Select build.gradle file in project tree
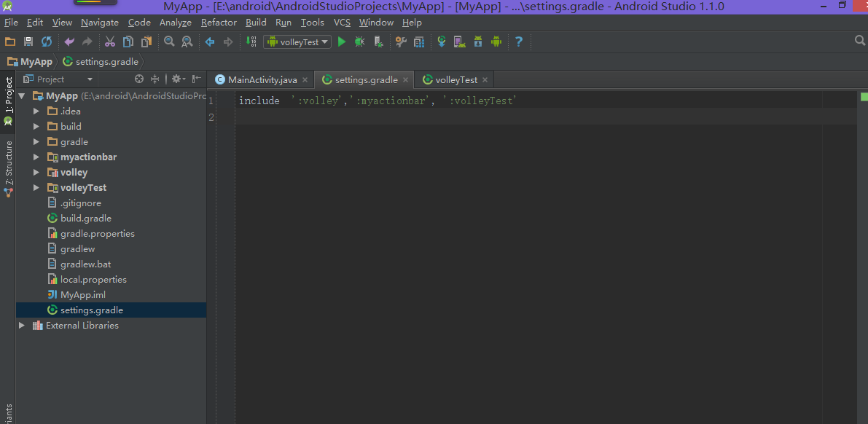This screenshot has height=424, width=868. point(86,218)
